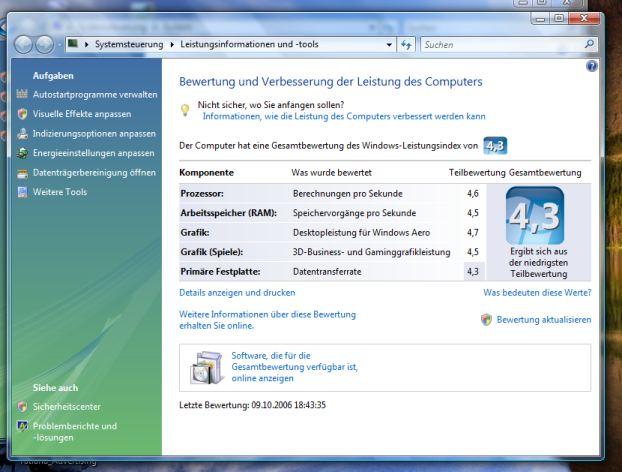Click the large 4,3 overall score logo
622x472 pixels.
coord(535,215)
